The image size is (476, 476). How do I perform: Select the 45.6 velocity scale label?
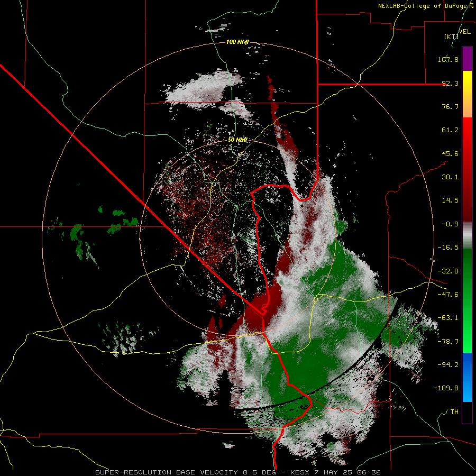coord(450,153)
